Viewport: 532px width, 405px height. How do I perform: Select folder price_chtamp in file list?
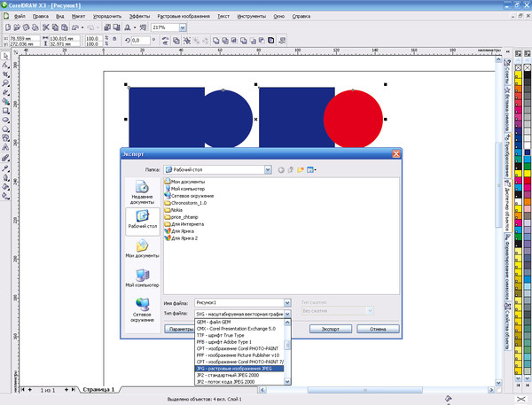click(182, 217)
